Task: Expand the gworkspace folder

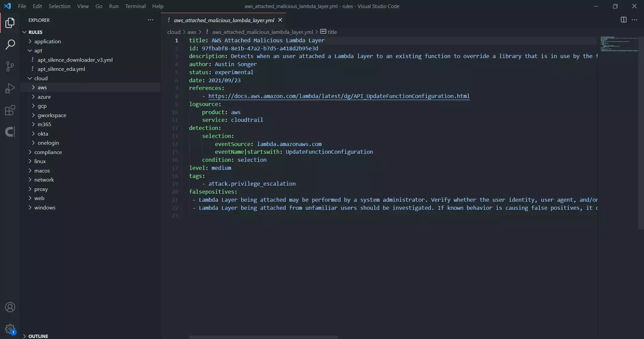Action: [33, 115]
